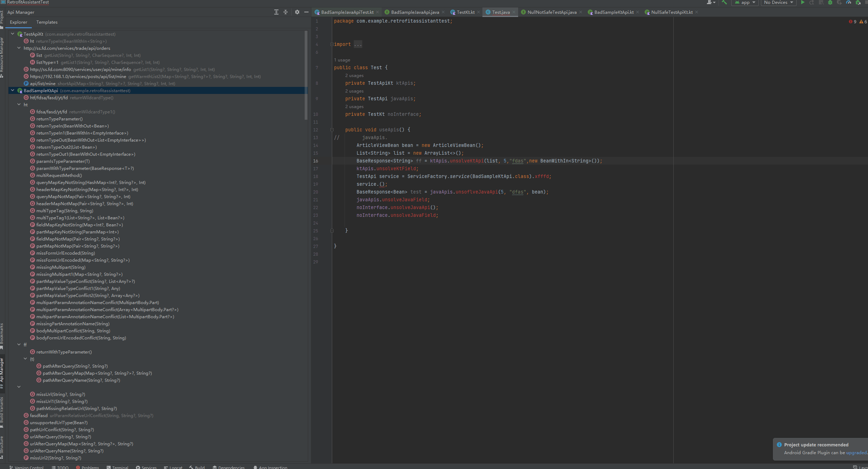Viewport: 868px width, 469px height.
Task: Open the No Devices selector dropdown
Action: pos(778,2)
